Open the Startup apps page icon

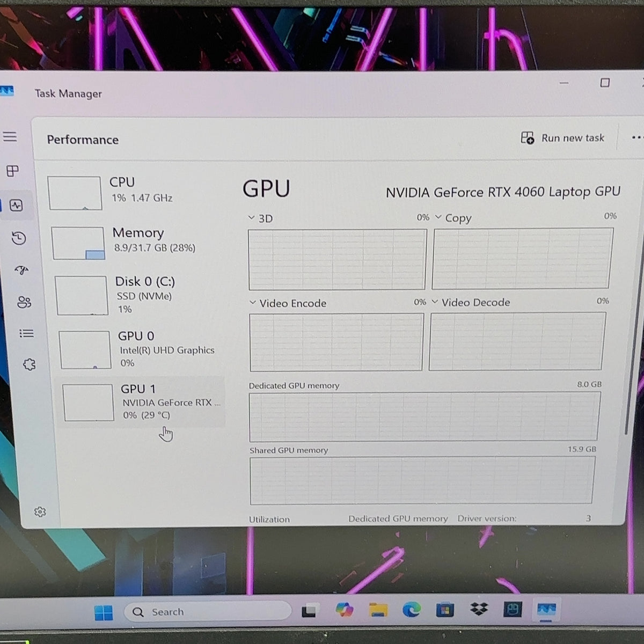[x=21, y=270]
